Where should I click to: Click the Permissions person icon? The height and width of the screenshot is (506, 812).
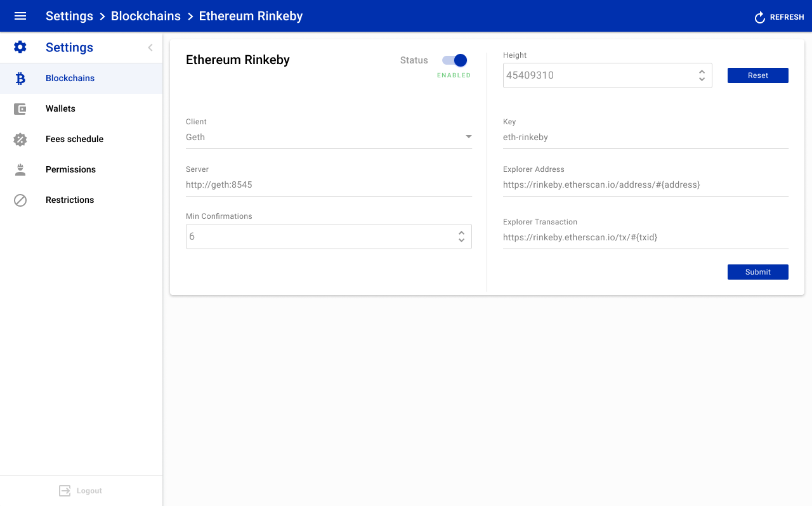[x=20, y=170]
